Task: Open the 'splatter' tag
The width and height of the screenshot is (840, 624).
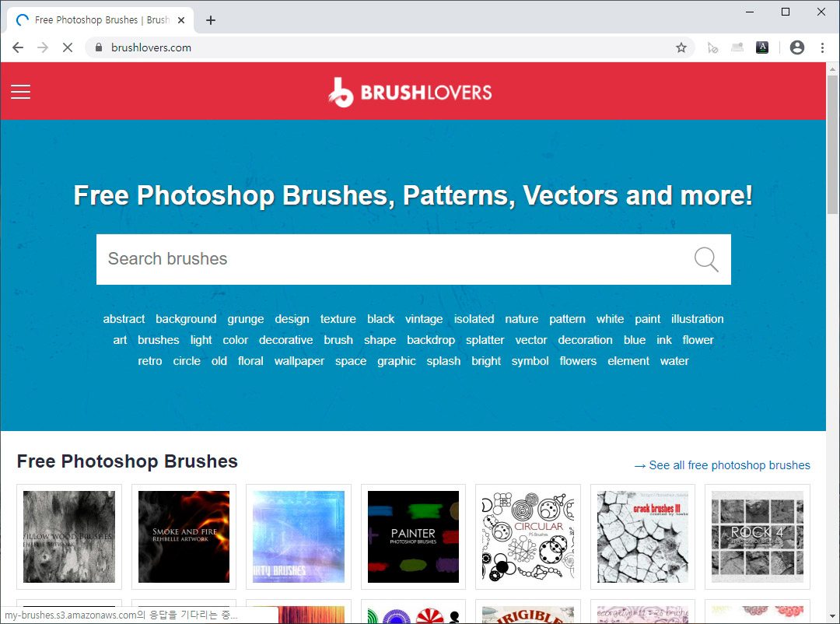Action: point(485,340)
